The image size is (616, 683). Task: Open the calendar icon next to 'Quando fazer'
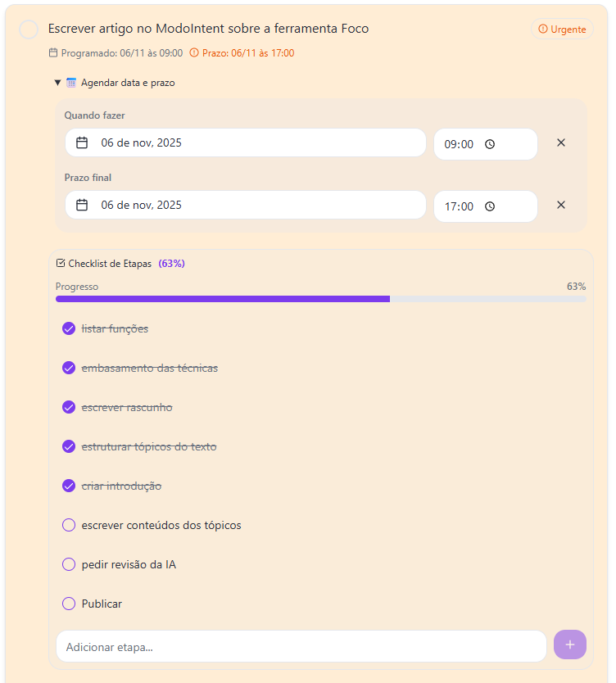tap(81, 142)
